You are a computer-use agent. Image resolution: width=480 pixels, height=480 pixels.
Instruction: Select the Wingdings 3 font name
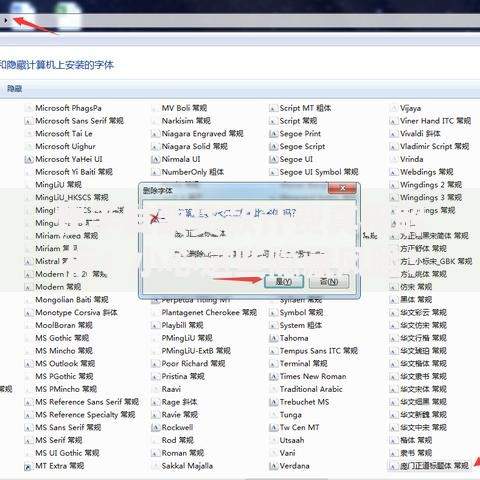point(431,198)
